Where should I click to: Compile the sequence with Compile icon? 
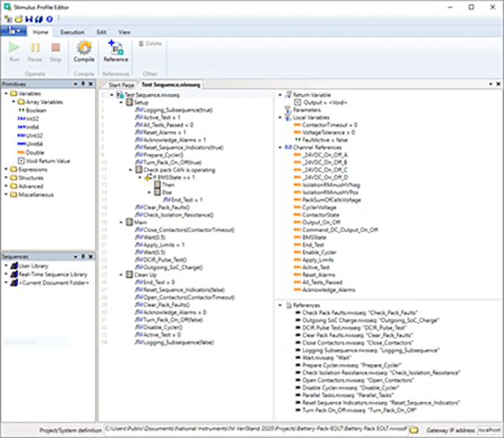[84, 51]
